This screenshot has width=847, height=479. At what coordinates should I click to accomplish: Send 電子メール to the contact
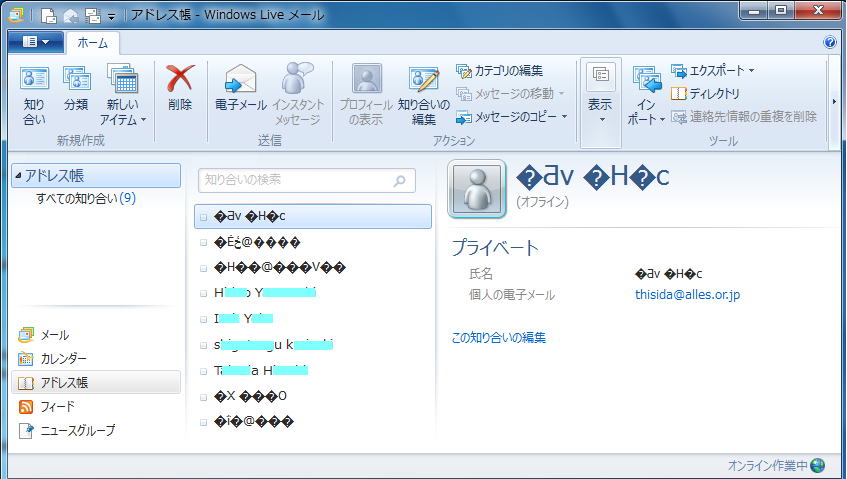coord(240,87)
